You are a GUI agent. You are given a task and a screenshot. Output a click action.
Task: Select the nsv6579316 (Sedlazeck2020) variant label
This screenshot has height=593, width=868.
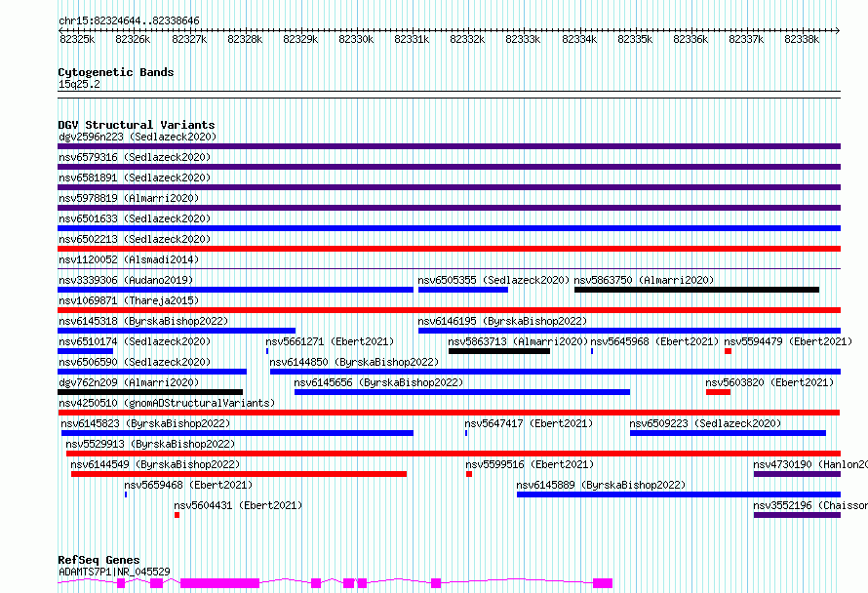click(x=135, y=157)
